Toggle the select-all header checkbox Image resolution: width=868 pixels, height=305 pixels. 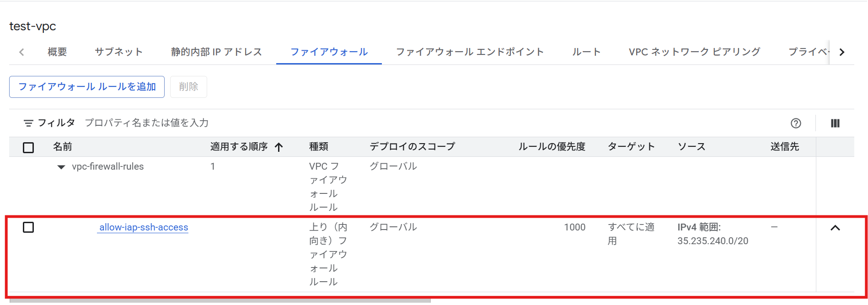tap(28, 147)
